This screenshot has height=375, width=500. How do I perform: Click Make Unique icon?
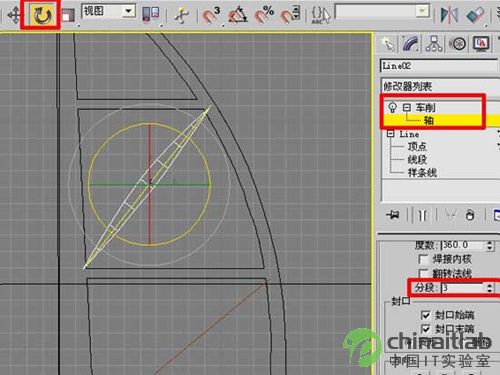[x=450, y=215]
